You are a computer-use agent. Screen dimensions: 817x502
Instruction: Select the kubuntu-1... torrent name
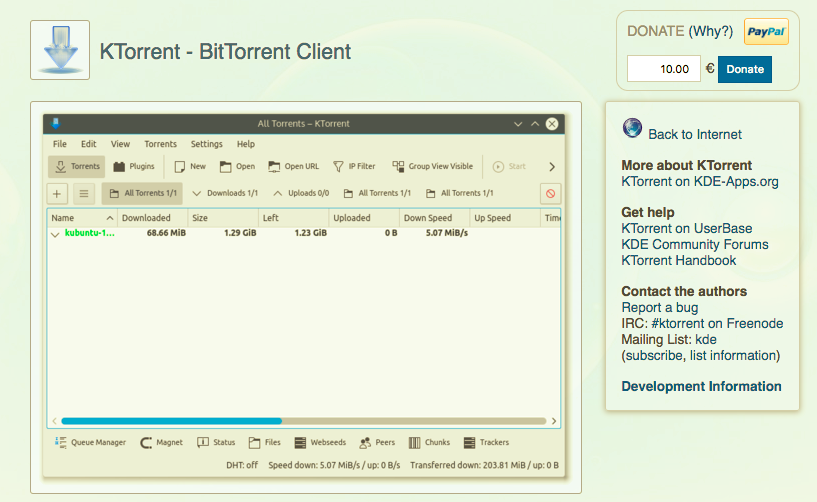click(89, 233)
